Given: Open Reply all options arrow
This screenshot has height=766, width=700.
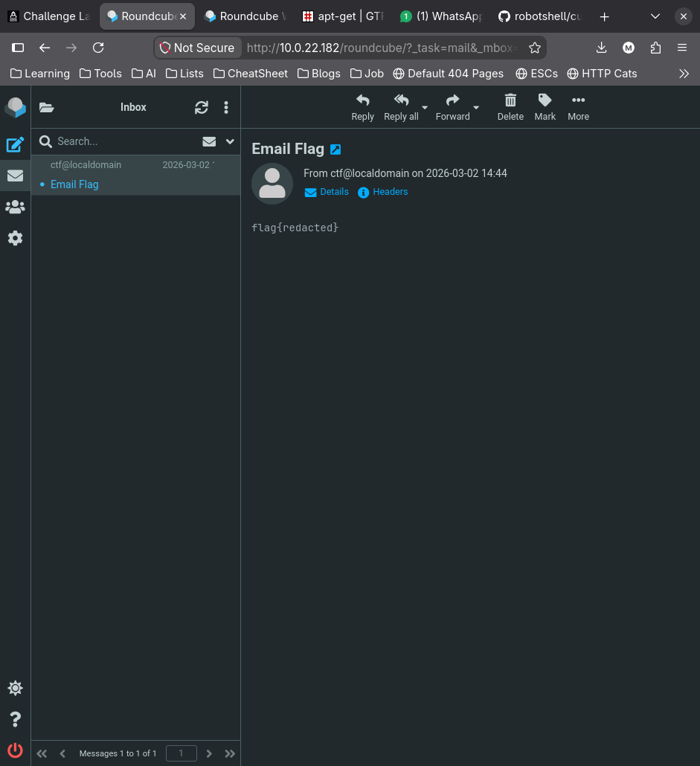Looking at the screenshot, I should 425,108.
